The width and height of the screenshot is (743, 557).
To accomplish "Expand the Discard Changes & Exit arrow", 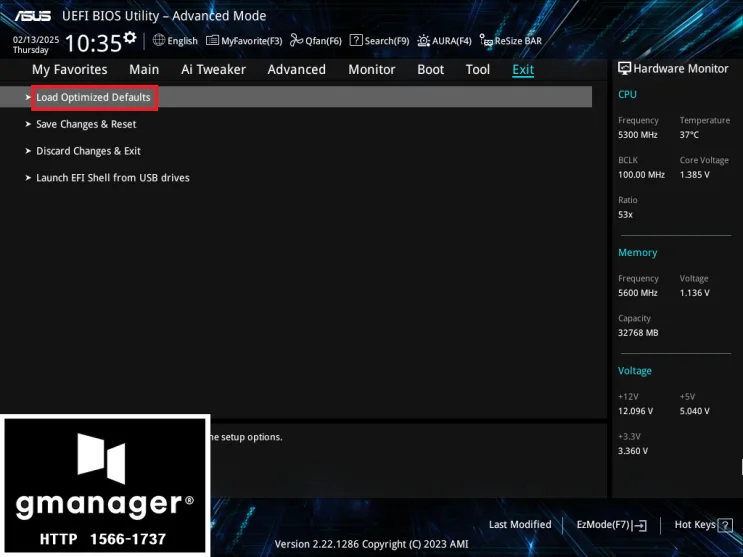I will pos(28,151).
